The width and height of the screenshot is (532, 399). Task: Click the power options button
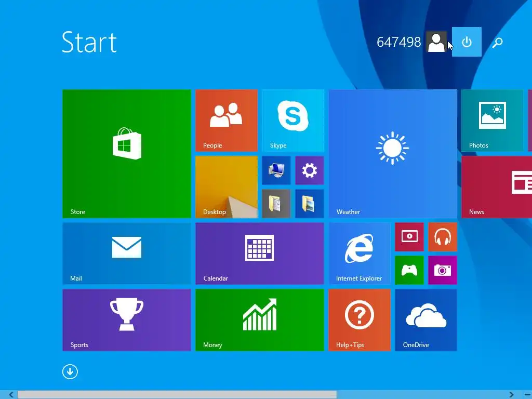pos(467,42)
